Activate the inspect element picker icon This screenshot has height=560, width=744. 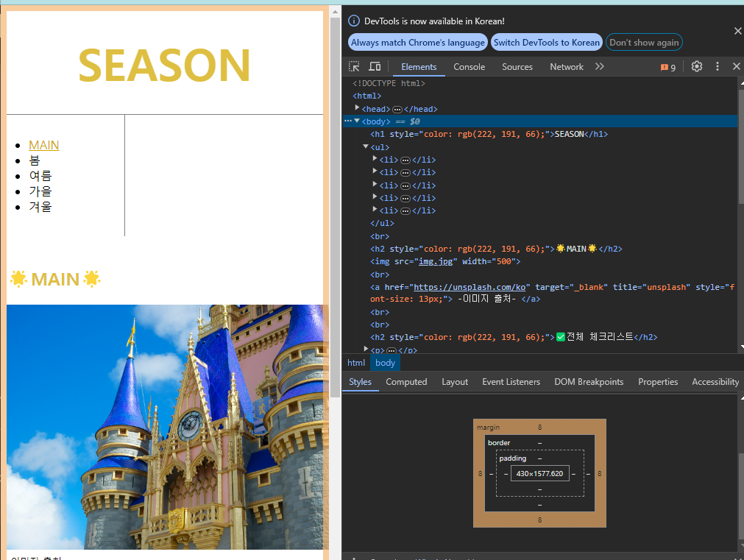pos(354,66)
